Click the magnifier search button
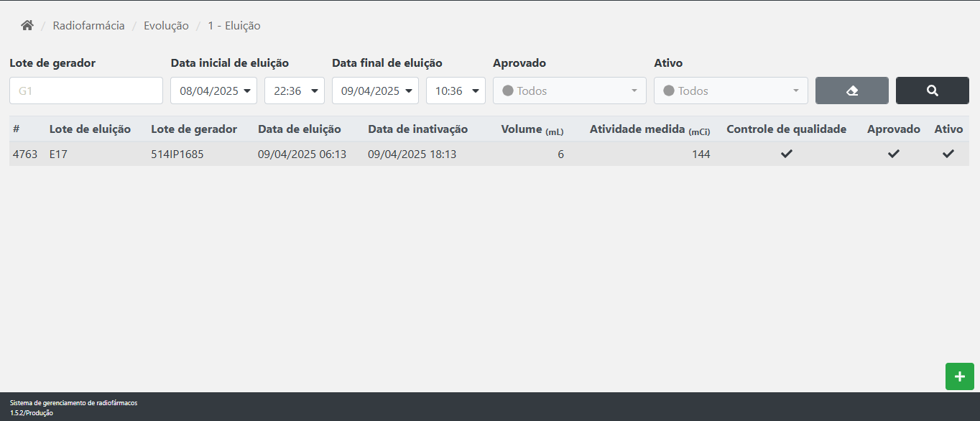980x421 pixels. [932, 91]
